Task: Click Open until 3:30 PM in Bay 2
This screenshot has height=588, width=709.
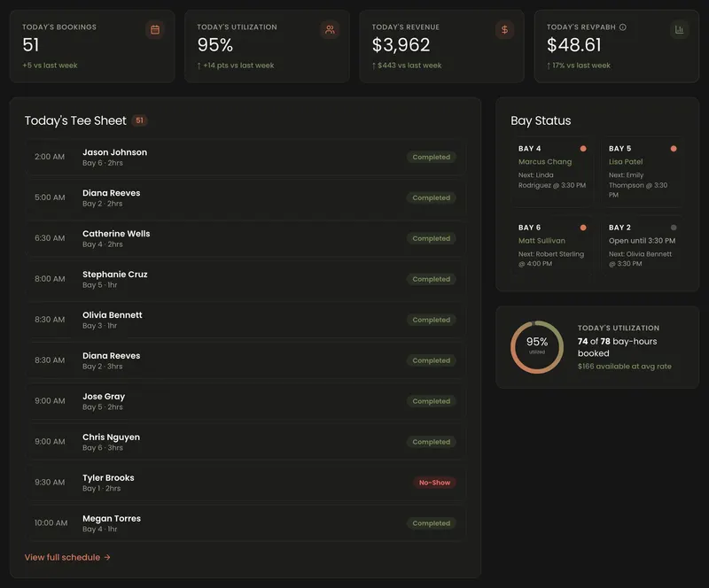Action: pyautogui.click(x=642, y=241)
